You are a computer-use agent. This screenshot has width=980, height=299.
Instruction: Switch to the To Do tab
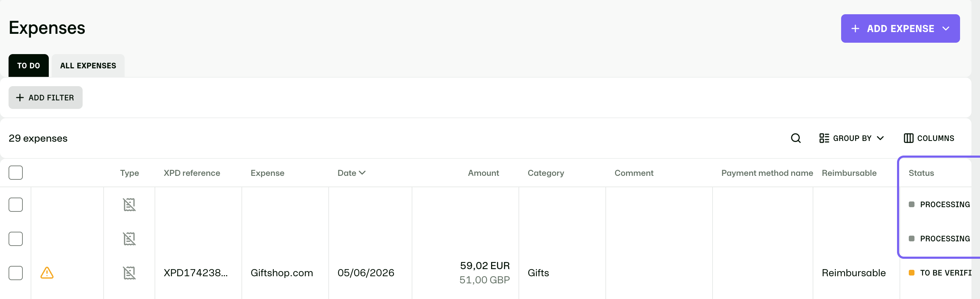point(28,65)
